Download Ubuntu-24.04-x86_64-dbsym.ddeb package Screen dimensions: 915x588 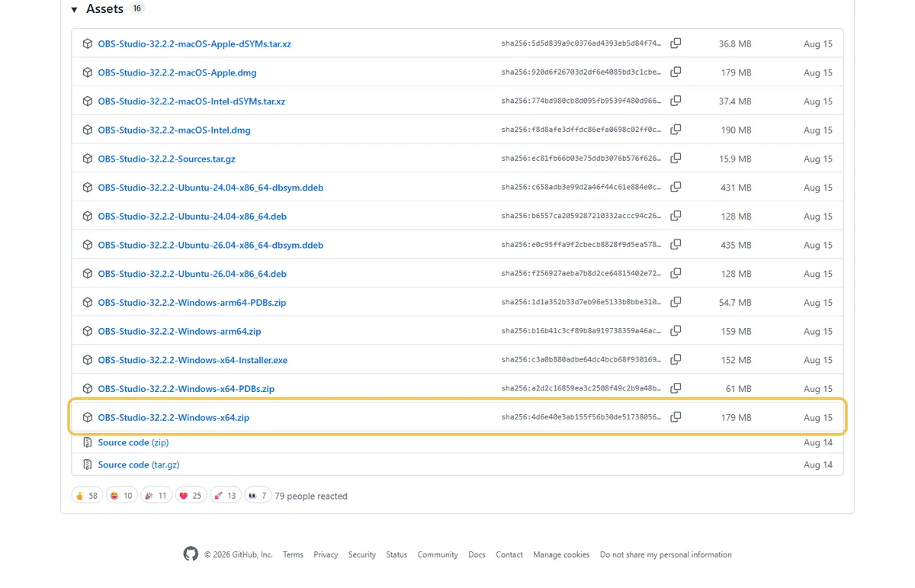(x=210, y=187)
